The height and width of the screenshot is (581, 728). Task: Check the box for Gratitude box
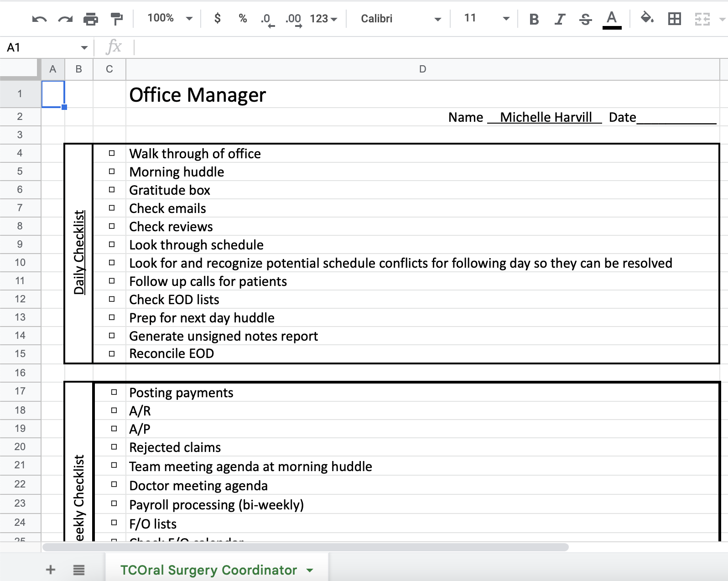pos(112,190)
